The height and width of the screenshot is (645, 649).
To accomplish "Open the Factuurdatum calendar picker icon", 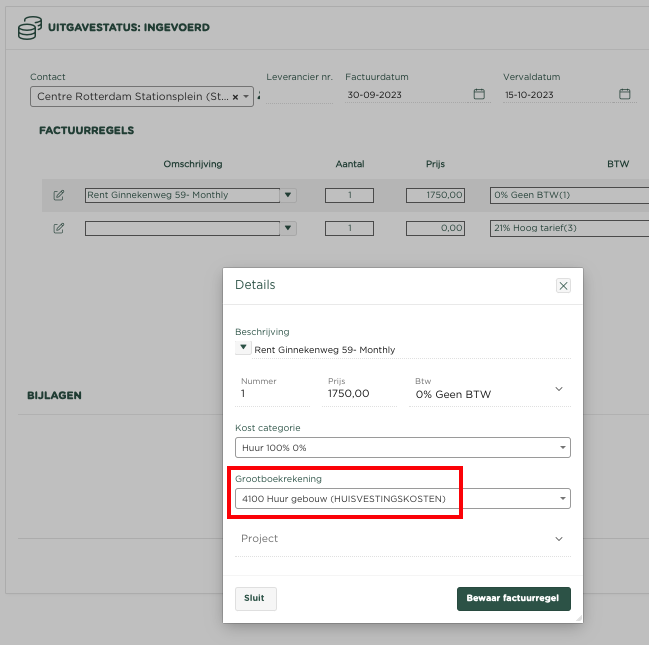I will 479,94.
